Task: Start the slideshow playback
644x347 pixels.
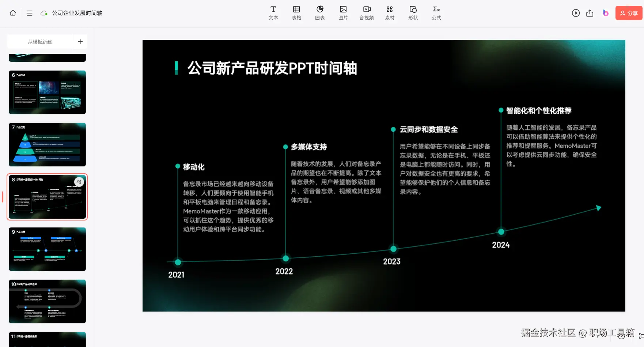Action: tap(576, 13)
